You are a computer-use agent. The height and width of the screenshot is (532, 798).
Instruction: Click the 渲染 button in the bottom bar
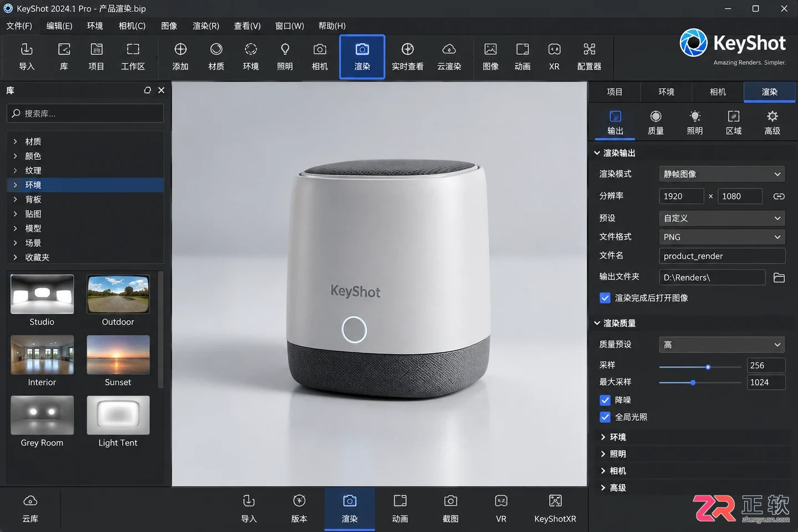350,509
